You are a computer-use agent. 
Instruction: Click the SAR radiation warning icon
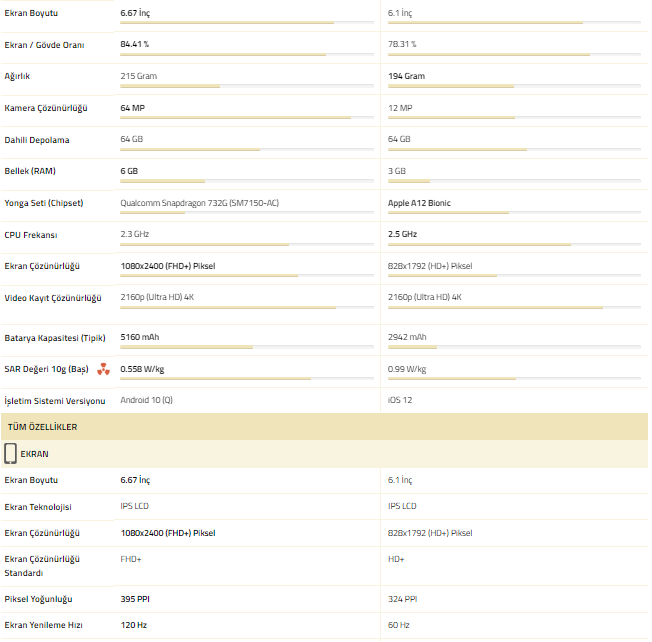click(x=103, y=369)
